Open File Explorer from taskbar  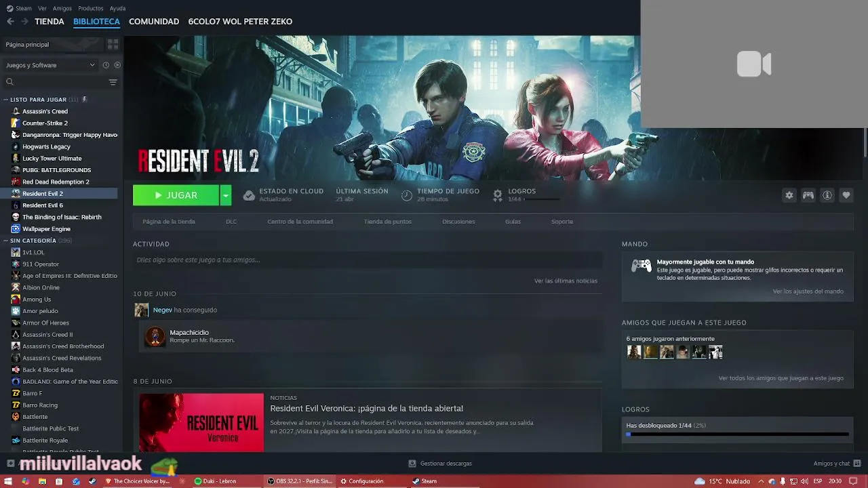(42, 481)
